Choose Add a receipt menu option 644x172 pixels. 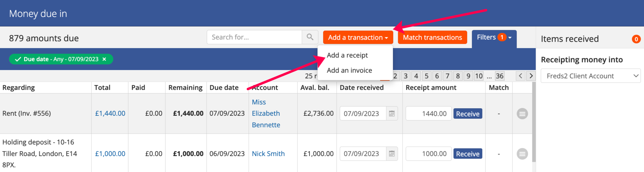[x=347, y=55]
